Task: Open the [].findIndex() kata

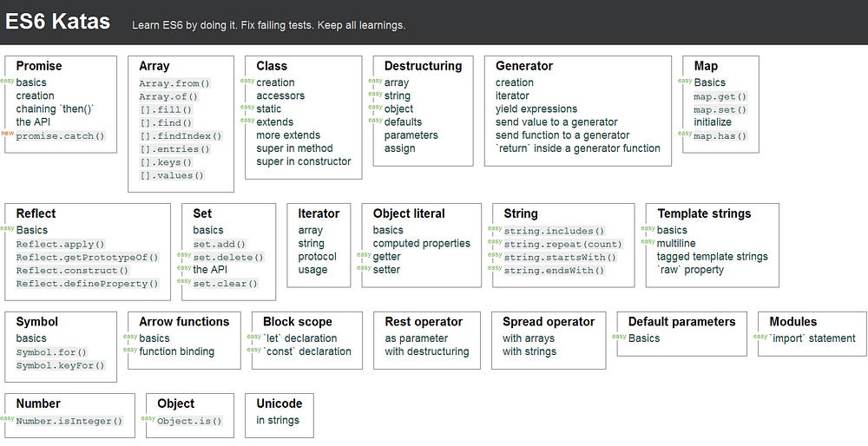Action: pos(181,135)
